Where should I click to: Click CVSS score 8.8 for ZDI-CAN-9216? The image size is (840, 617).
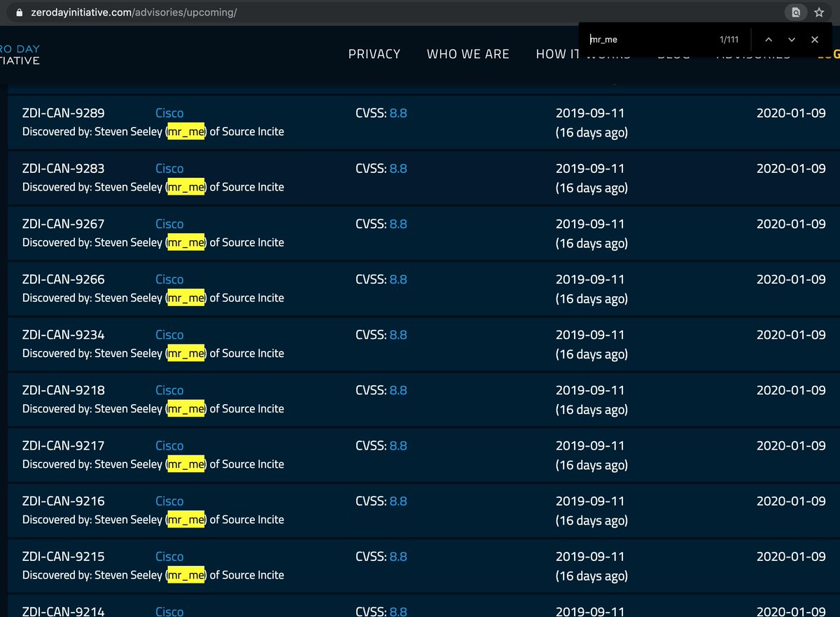click(398, 501)
